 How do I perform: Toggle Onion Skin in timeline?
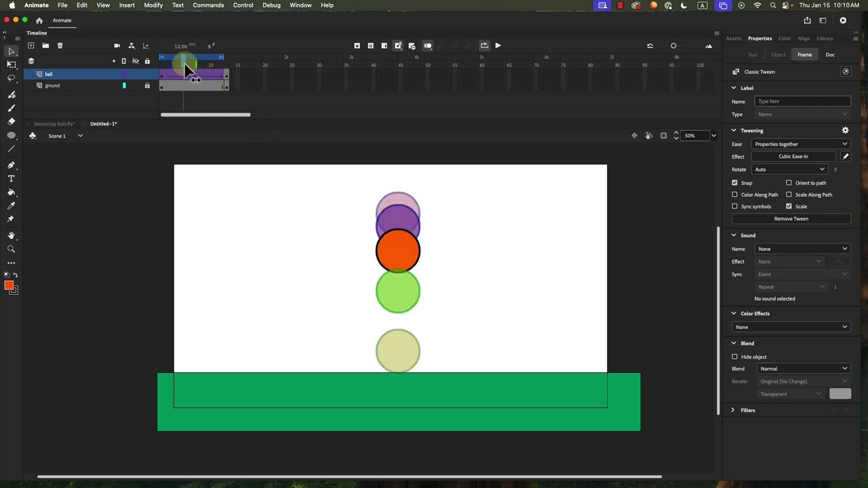pyautogui.click(x=428, y=45)
